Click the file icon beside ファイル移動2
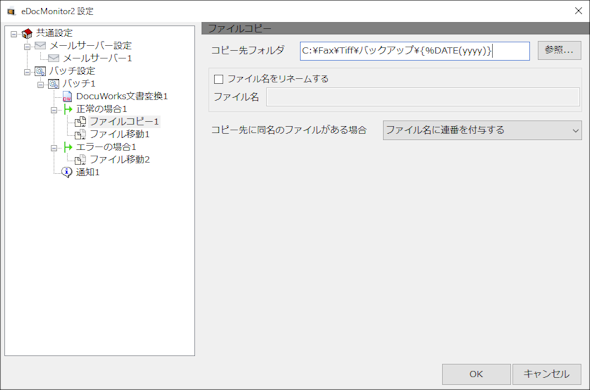Screen dimensions: 590x390 80,160
